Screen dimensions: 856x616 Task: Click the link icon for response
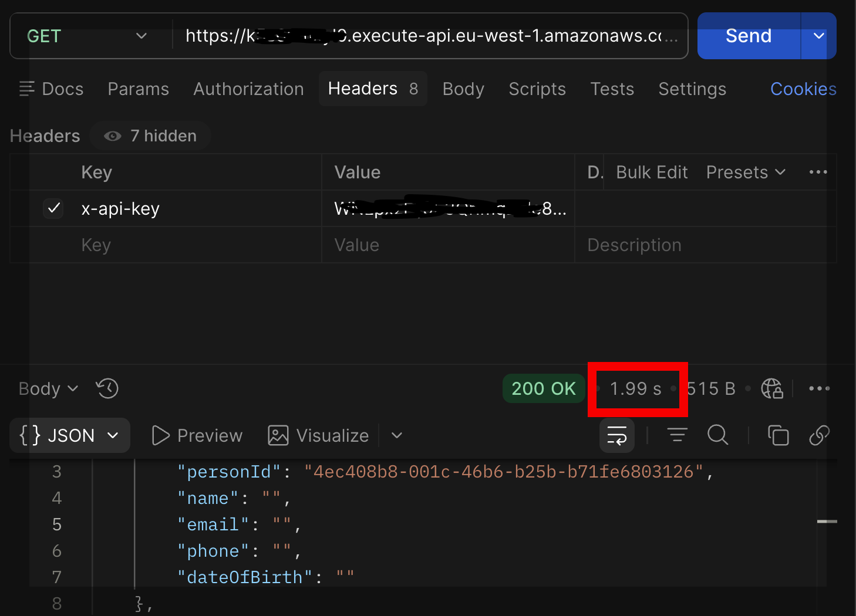pos(819,435)
